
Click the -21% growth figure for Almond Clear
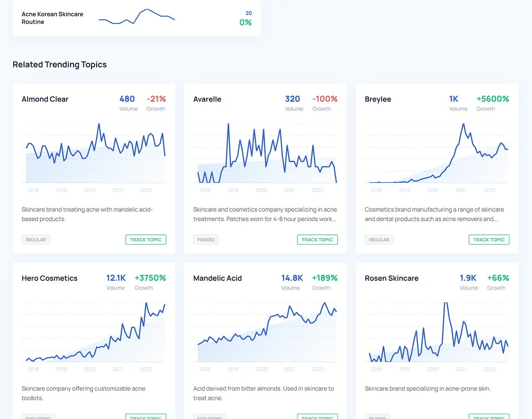point(156,99)
